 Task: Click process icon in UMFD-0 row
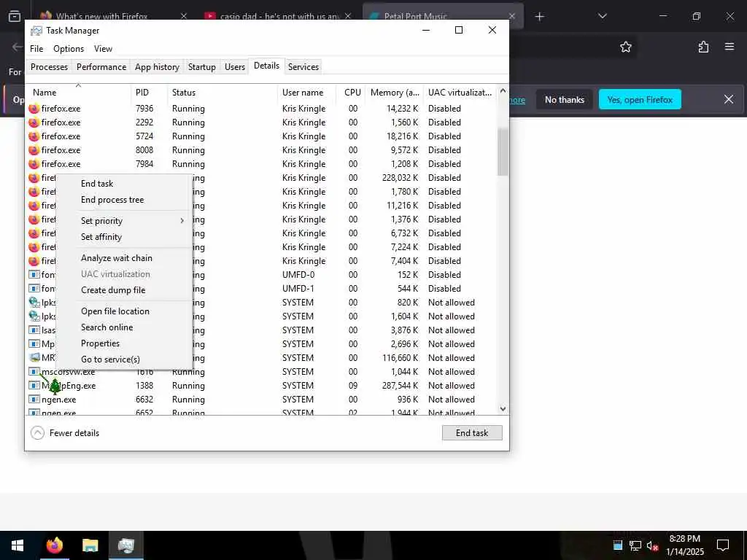34,275
